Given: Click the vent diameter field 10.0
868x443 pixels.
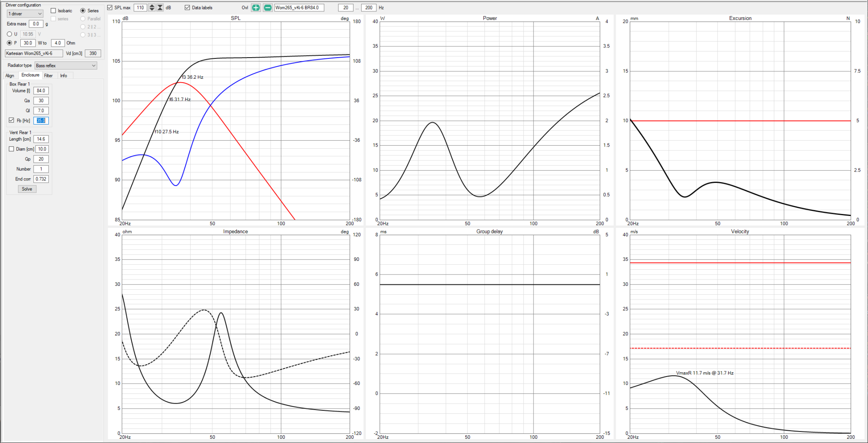Looking at the screenshot, I should [42, 149].
